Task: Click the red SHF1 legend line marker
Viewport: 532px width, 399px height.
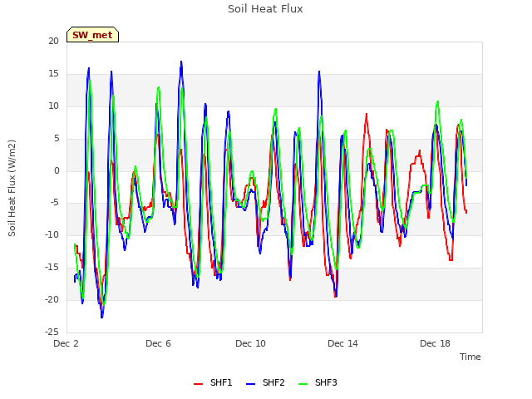Action: [198, 384]
